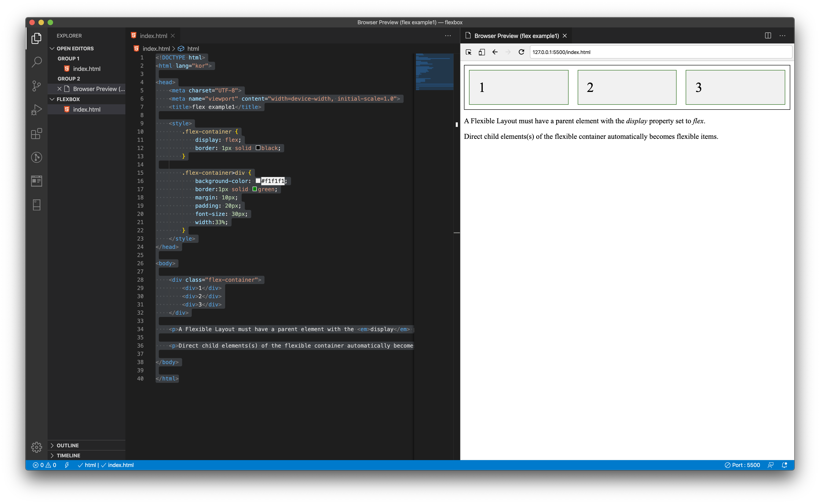This screenshot has width=820, height=504.
Task: Activate the element inspect picker icon
Action: pyautogui.click(x=469, y=52)
